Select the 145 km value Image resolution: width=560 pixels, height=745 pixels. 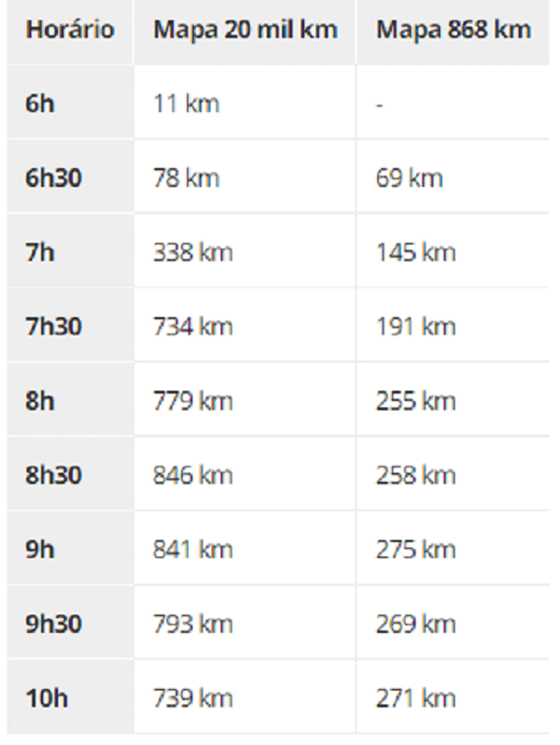(x=416, y=252)
